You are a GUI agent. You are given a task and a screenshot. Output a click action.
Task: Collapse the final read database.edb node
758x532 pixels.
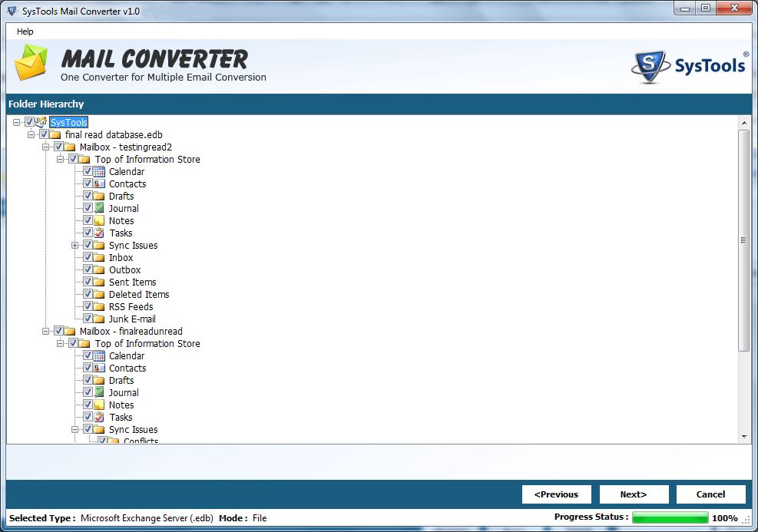coord(31,135)
